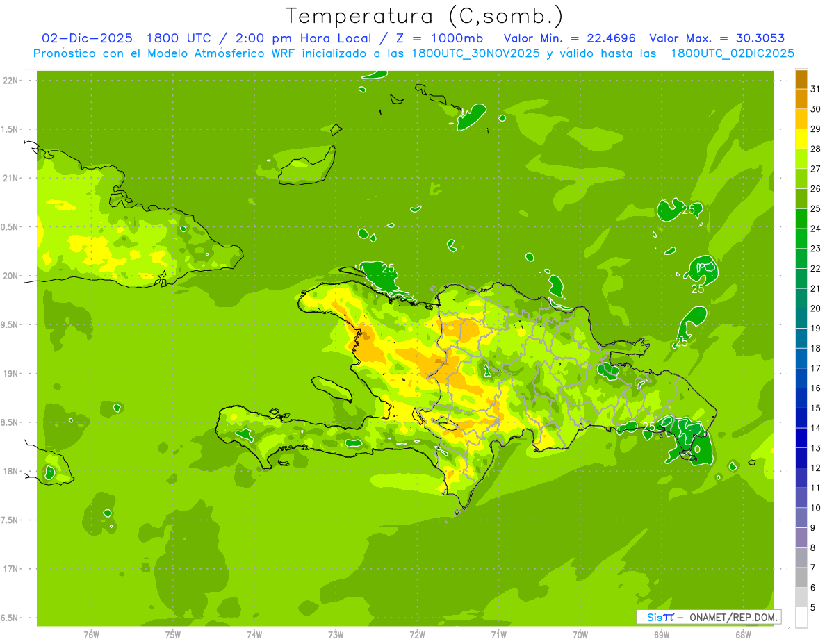Click the "27" label on color scale
The image size is (834, 644).
[815, 168]
